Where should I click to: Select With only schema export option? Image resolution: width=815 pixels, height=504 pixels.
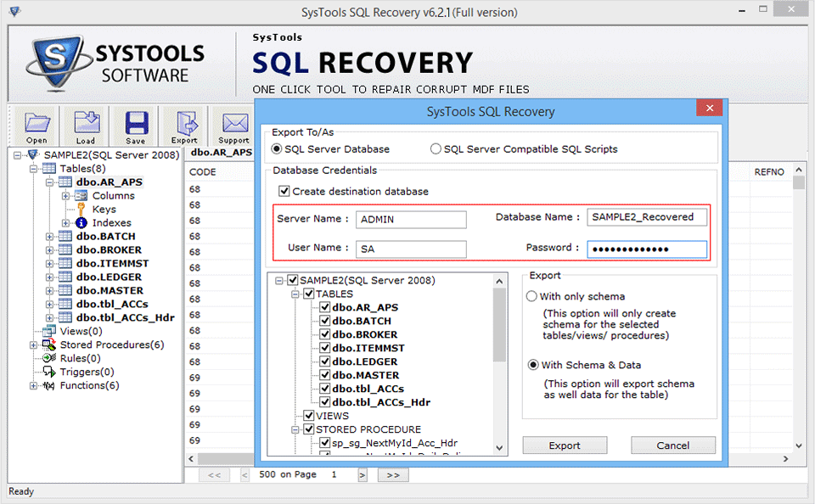tap(531, 296)
